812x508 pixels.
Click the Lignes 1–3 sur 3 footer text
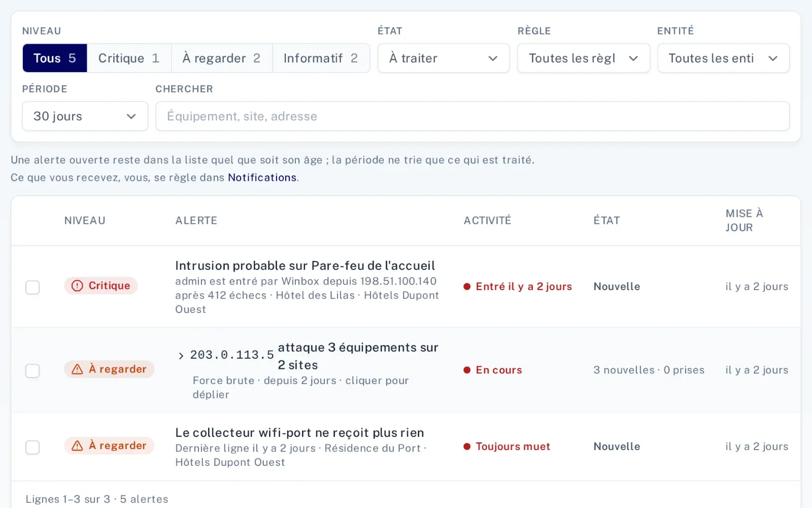point(68,499)
